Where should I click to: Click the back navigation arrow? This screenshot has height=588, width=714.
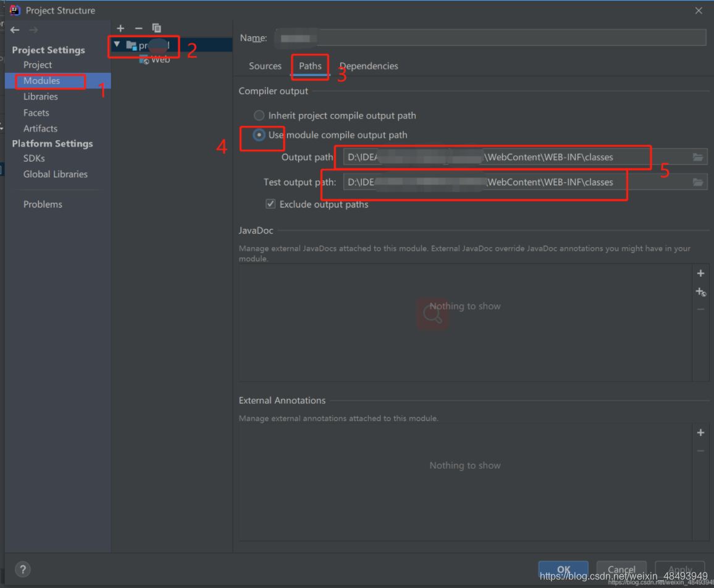click(x=15, y=29)
